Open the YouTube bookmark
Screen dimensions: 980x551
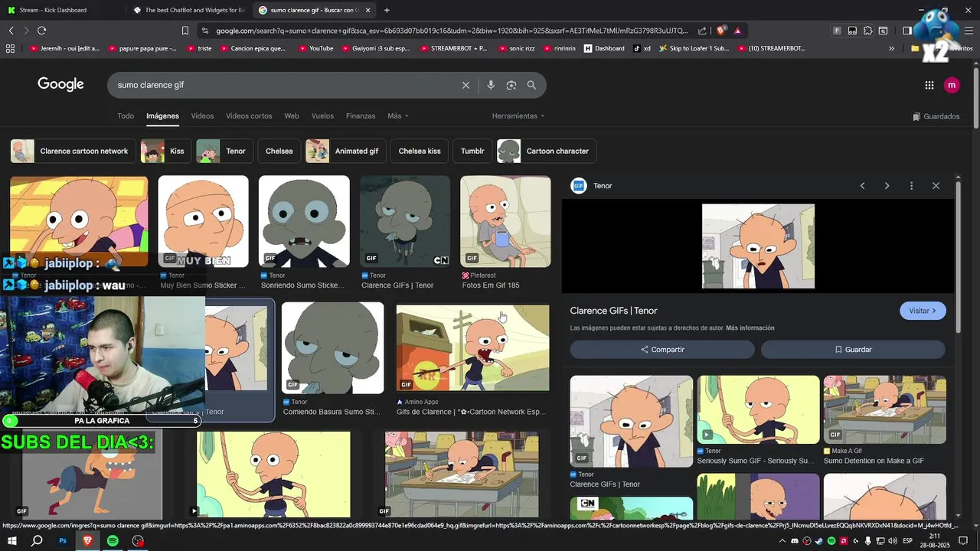(x=315, y=48)
